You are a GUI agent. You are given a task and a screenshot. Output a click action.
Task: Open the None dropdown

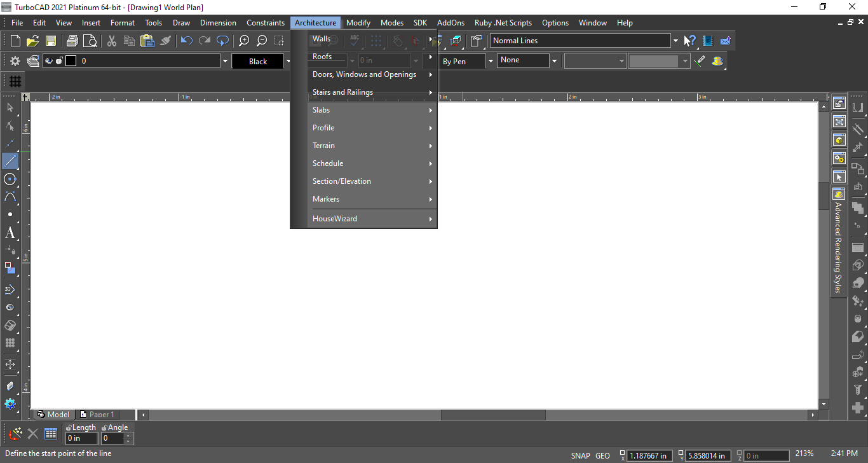(554, 61)
